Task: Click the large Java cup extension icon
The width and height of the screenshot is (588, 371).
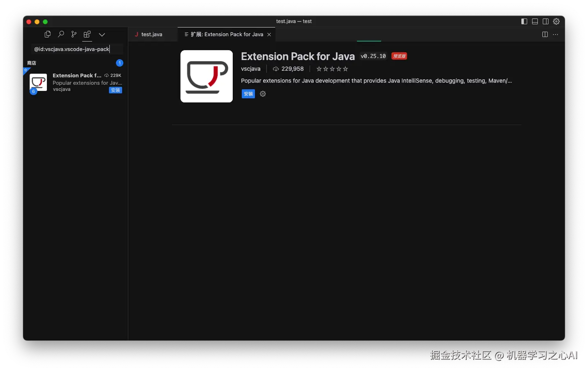Action: tap(206, 77)
